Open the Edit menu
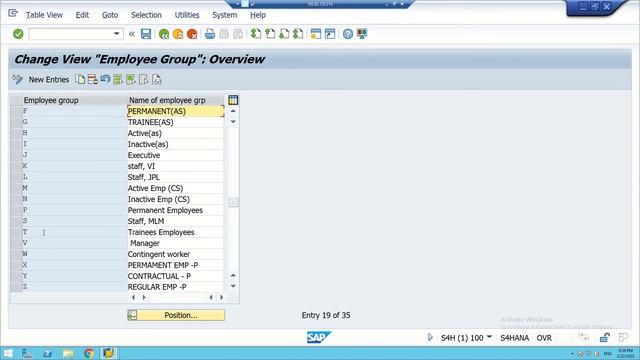Screen dimensions: 640x360 click(82, 15)
